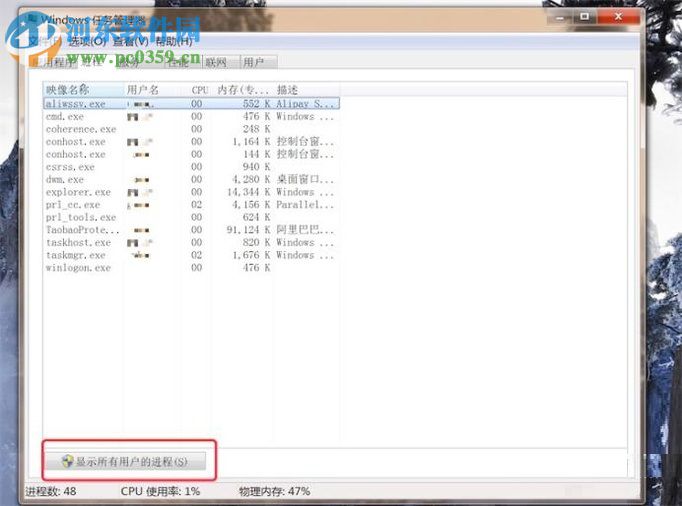
Task: Select the cmd.exe process row
Action: pos(191,116)
